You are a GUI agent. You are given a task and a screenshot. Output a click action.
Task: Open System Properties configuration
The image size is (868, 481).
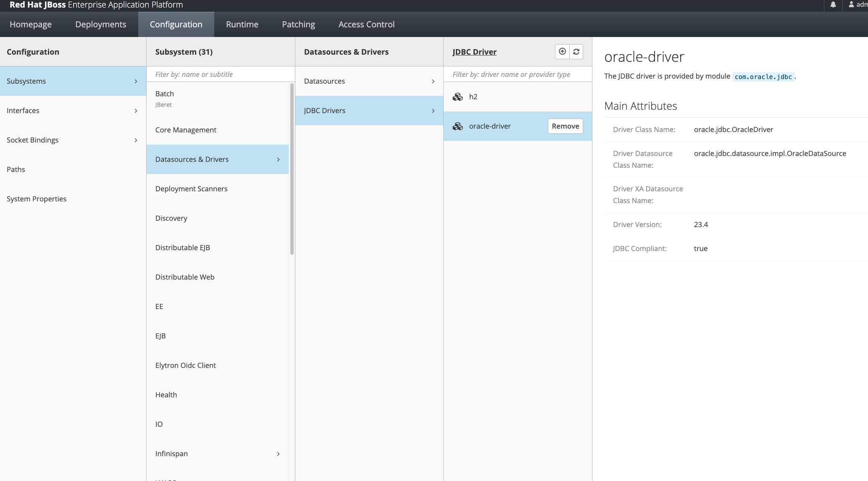[x=37, y=198]
